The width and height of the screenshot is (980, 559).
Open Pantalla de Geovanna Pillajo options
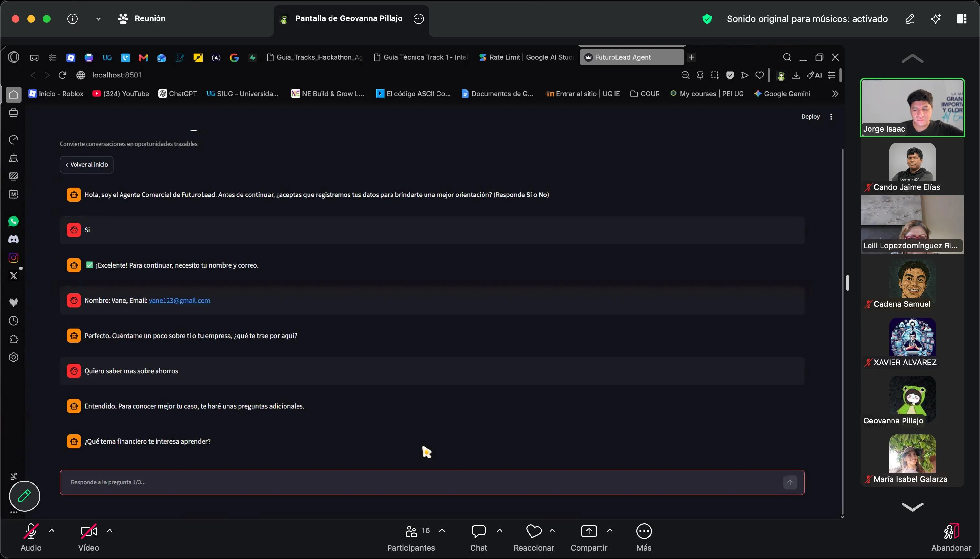(419, 19)
